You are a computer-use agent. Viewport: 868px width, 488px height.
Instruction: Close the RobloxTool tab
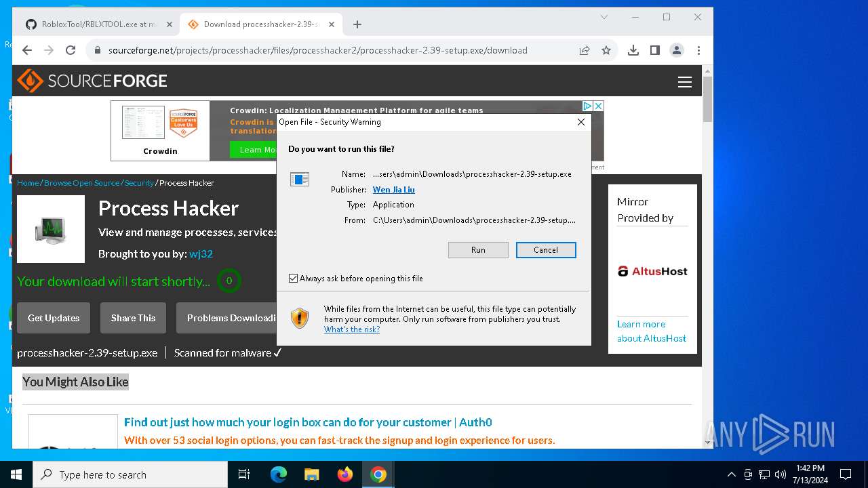tap(169, 24)
